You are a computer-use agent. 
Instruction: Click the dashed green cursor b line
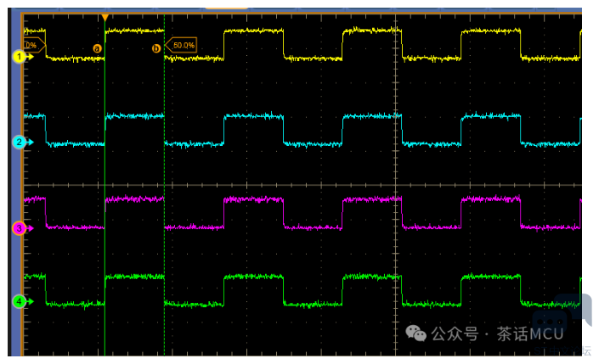pos(164,170)
